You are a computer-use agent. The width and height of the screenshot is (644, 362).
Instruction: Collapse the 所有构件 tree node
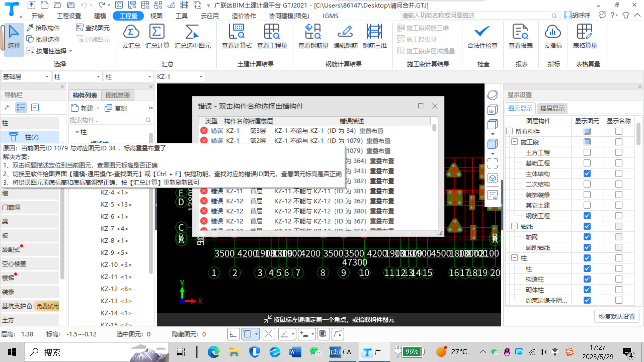(509, 131)
